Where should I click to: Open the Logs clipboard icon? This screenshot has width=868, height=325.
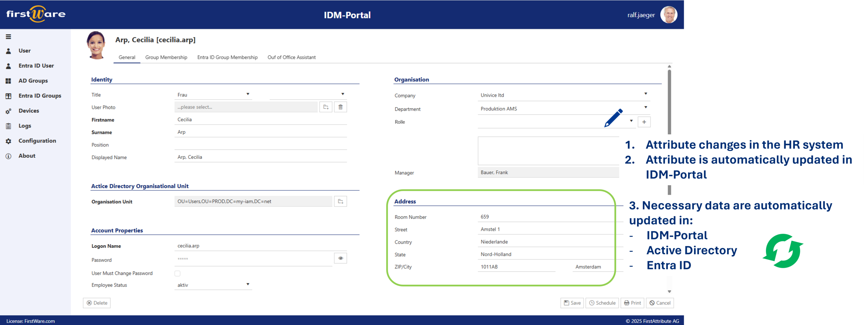[8, 126]
